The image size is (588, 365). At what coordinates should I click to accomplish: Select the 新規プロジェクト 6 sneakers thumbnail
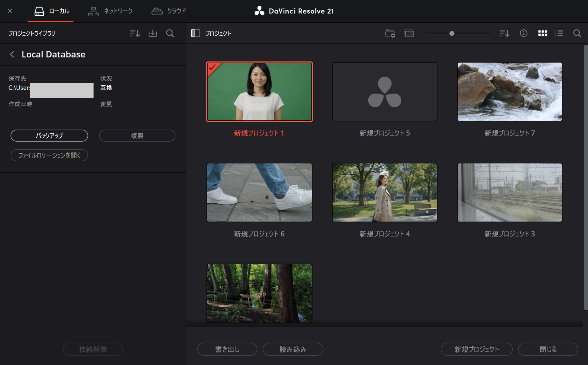coord(260,192)
